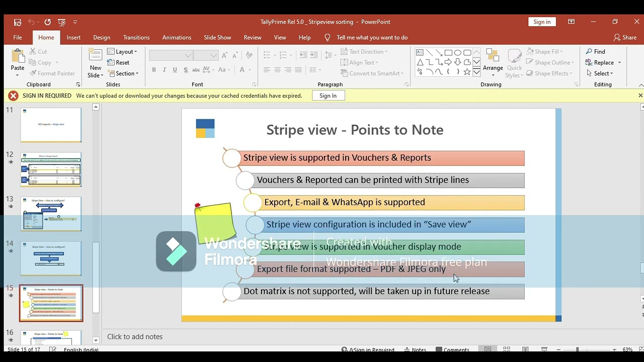Toggle text Shadow formatting

[186, 70]
